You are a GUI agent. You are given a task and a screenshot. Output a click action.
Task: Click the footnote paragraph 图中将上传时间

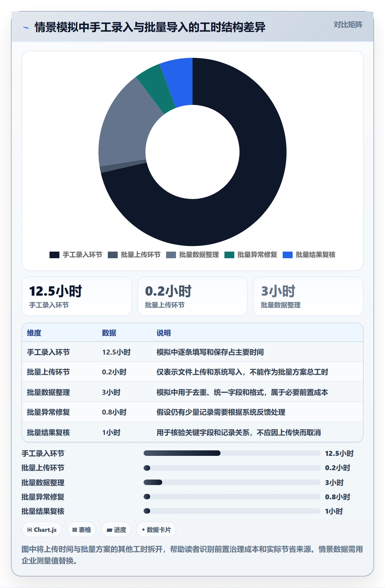192,555
